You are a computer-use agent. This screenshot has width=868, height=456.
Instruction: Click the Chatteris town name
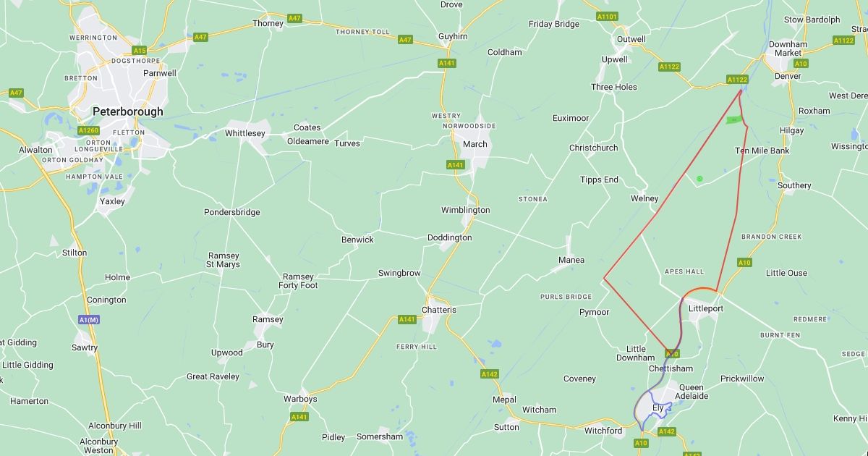(439, 310)
